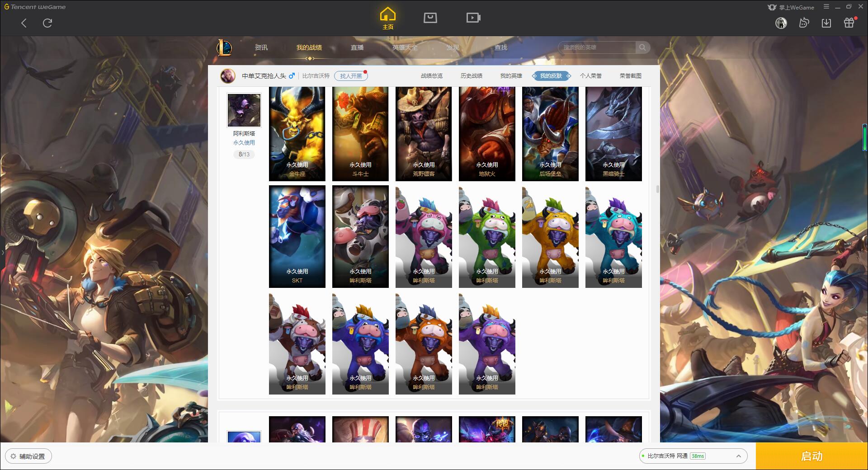Viewport: 868px width, 470px height.
Task: Open the video player icon in top bar
Action: pos(473,18)
